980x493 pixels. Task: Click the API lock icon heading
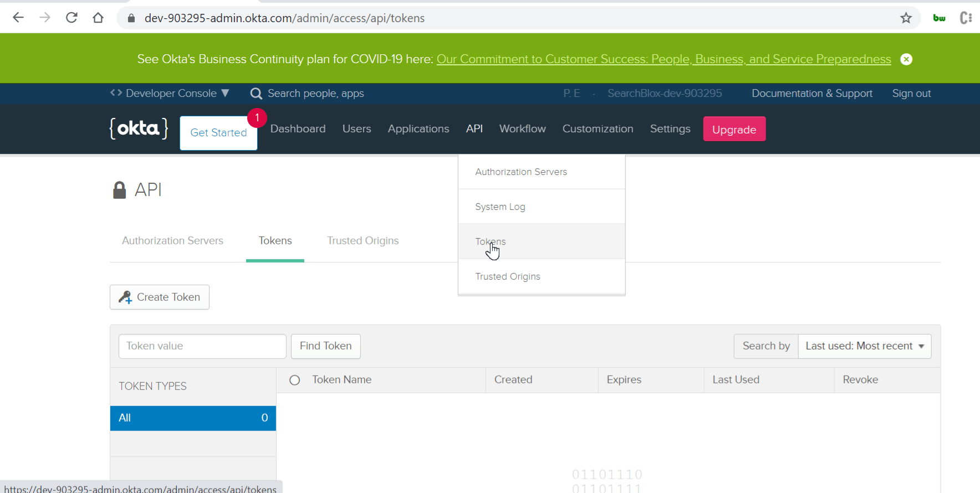(x=119, y=190)
